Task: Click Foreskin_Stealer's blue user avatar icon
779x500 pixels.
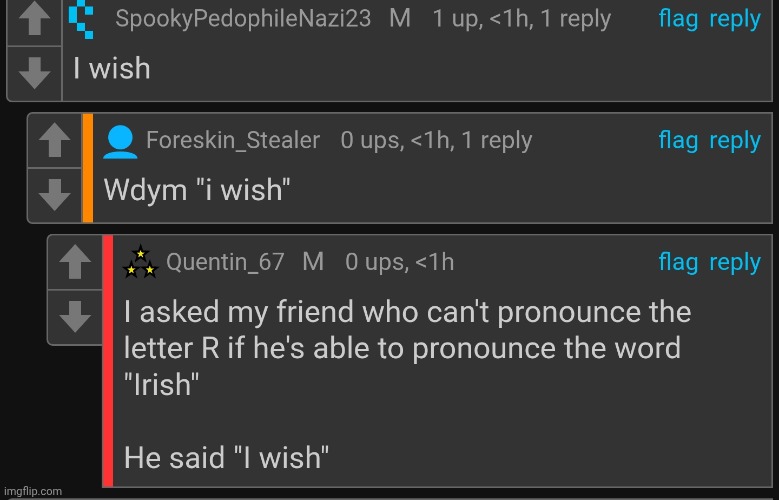Action: (x=120, y=143)
